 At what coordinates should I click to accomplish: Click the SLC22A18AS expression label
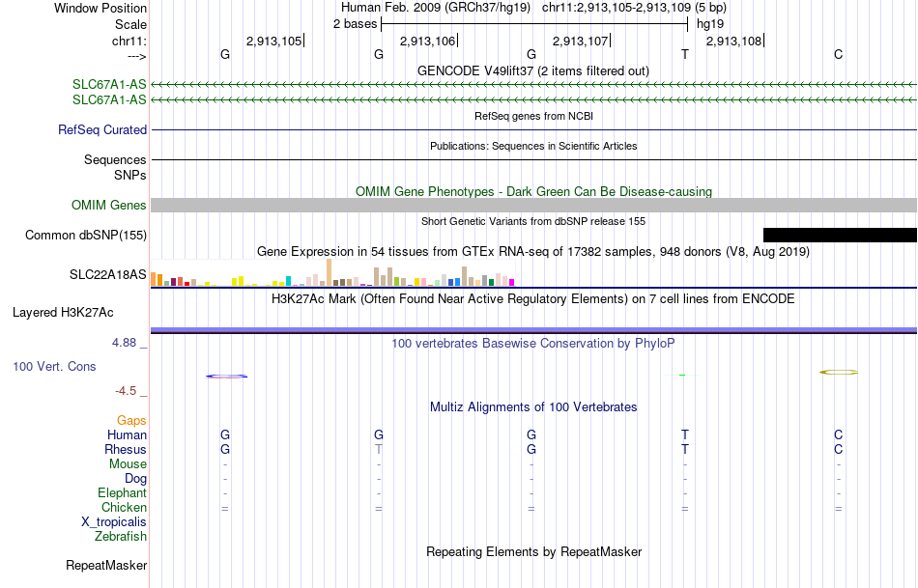click(x=107, y=274)
